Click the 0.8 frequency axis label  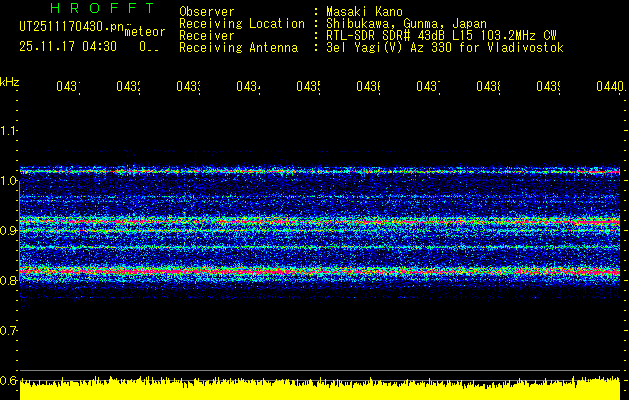coord(9,280)
